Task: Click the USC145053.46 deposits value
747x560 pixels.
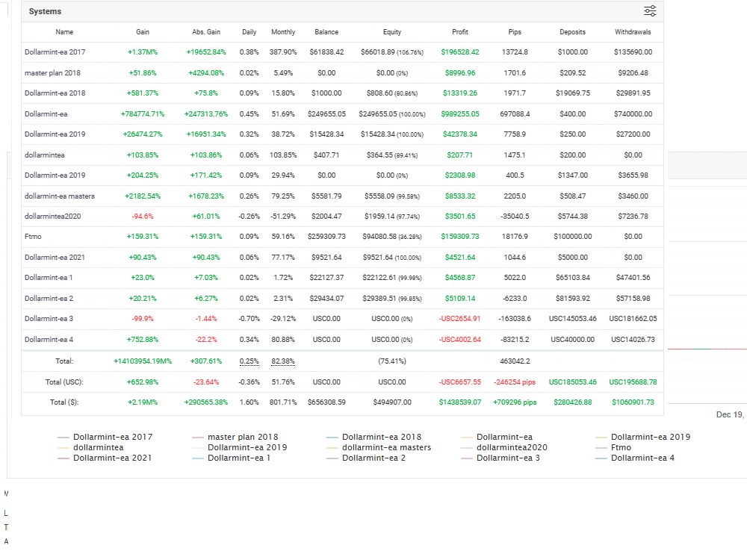Action: coord(573,319)
